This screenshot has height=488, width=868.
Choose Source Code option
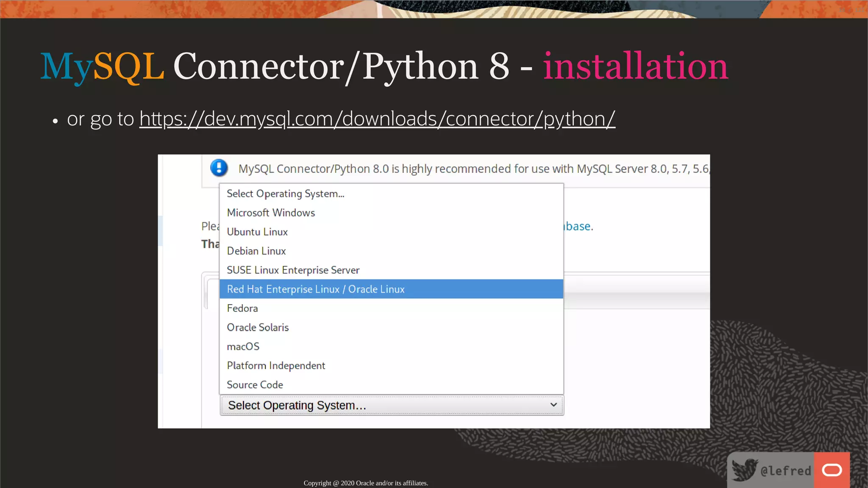click(255, 385)
